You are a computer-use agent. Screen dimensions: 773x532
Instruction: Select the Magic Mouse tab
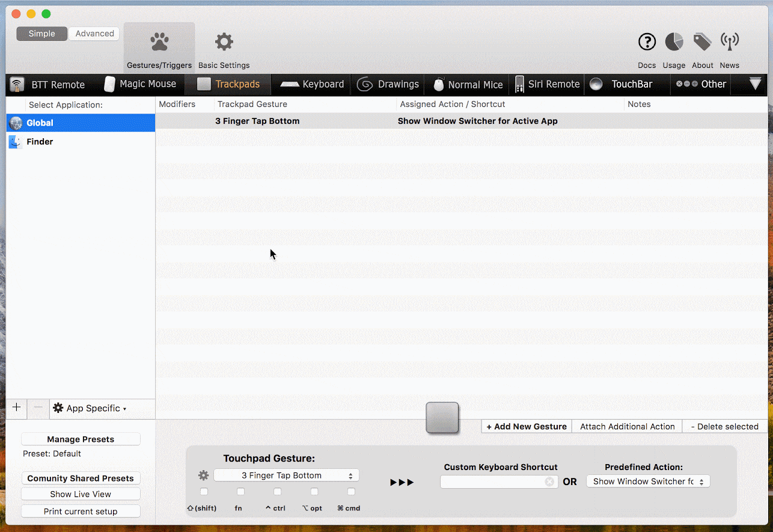pos(140,84)
